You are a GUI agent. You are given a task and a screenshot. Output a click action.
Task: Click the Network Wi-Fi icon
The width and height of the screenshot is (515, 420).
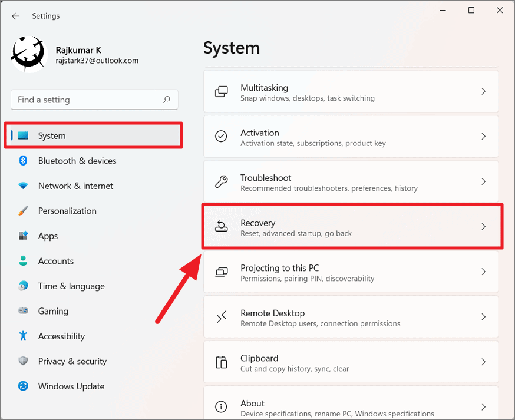point(23,186)
